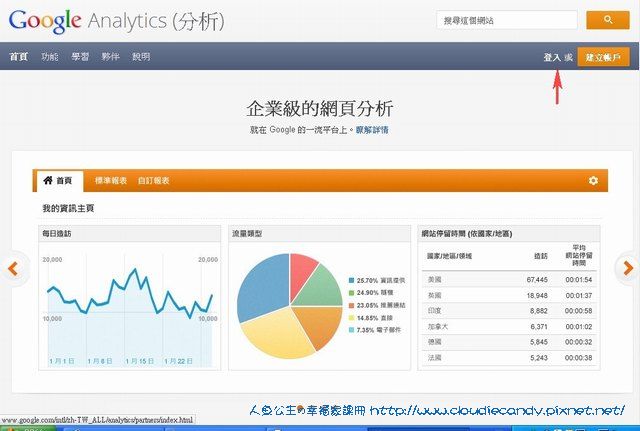Open the 功能 navigation item
Image resolution: width=640 pixels, height=431 pixels.
[49, 56]
